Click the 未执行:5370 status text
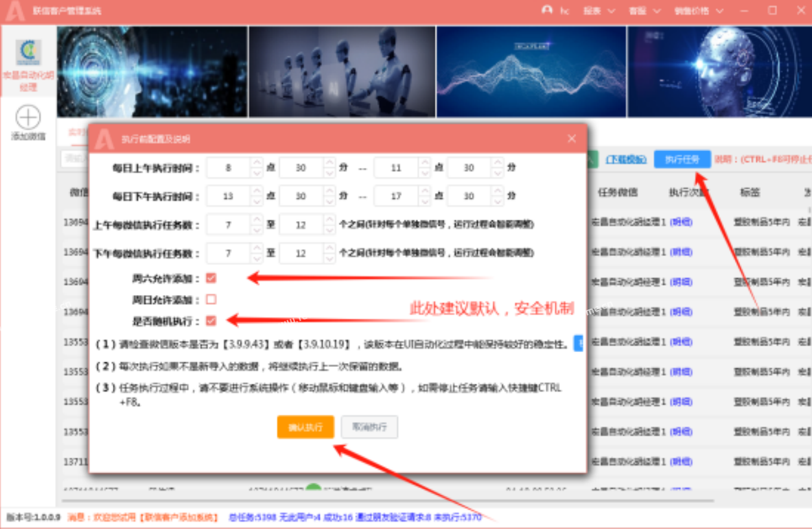The image size is (812, 529). (458, 517)
